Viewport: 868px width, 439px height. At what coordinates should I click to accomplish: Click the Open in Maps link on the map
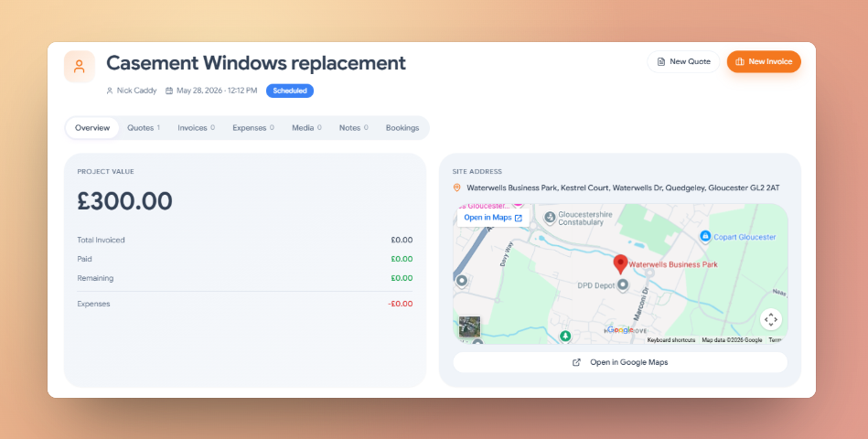pos(493,218)
